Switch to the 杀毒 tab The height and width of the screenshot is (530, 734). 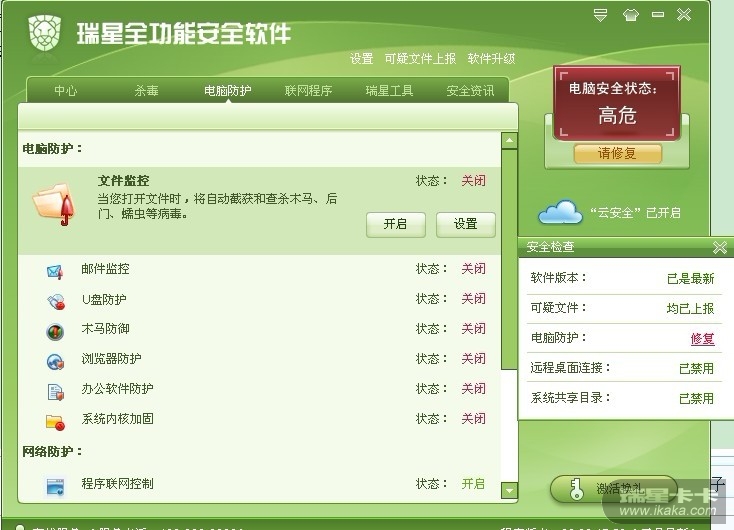(x=147, y=90)
